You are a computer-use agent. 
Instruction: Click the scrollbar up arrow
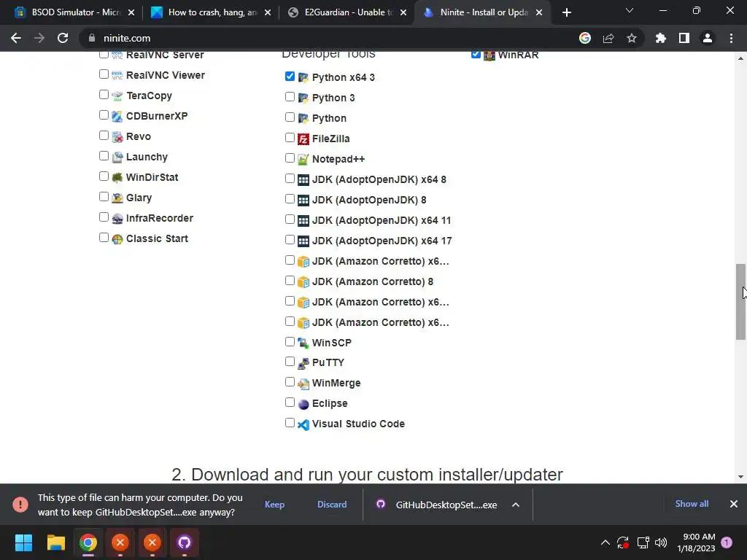coord(740,58)
